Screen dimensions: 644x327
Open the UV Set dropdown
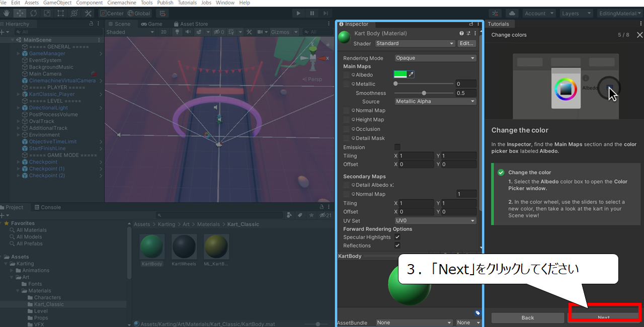click(x=435, y=220)
